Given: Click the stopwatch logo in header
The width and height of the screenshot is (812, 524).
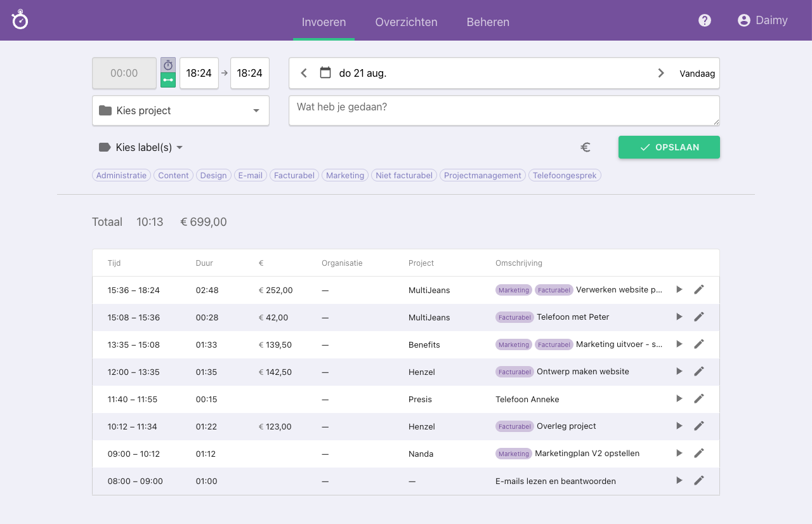Looking at the screenshot, I should pyautogui.click(x=20, y=20).
